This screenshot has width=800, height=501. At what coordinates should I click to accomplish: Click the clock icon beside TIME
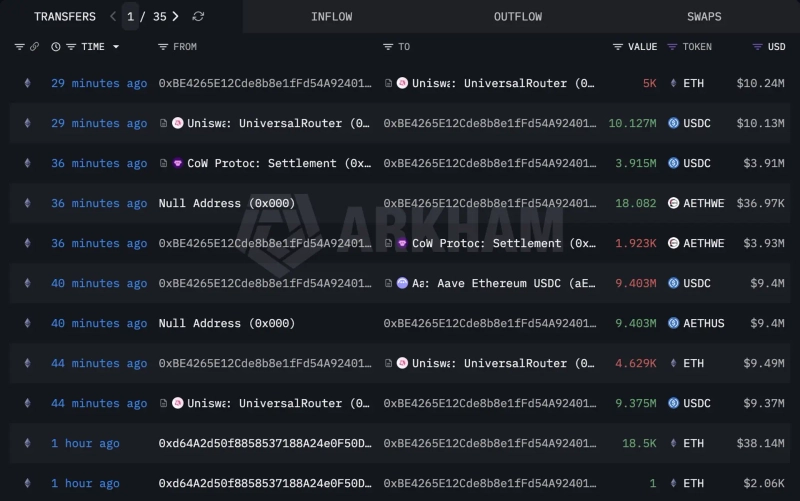click(56, 47)
